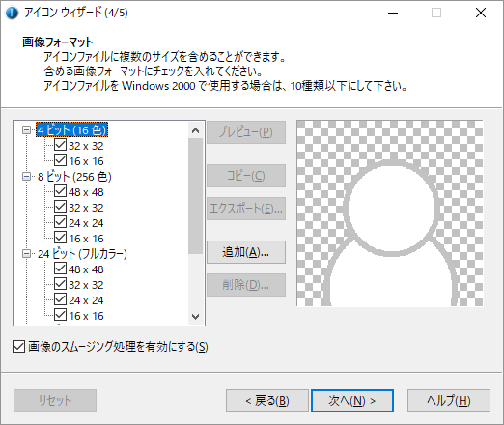
Task: Toggle 48 x 48 under 24 ビット (フルカラー)
Action: click(60, 269)
